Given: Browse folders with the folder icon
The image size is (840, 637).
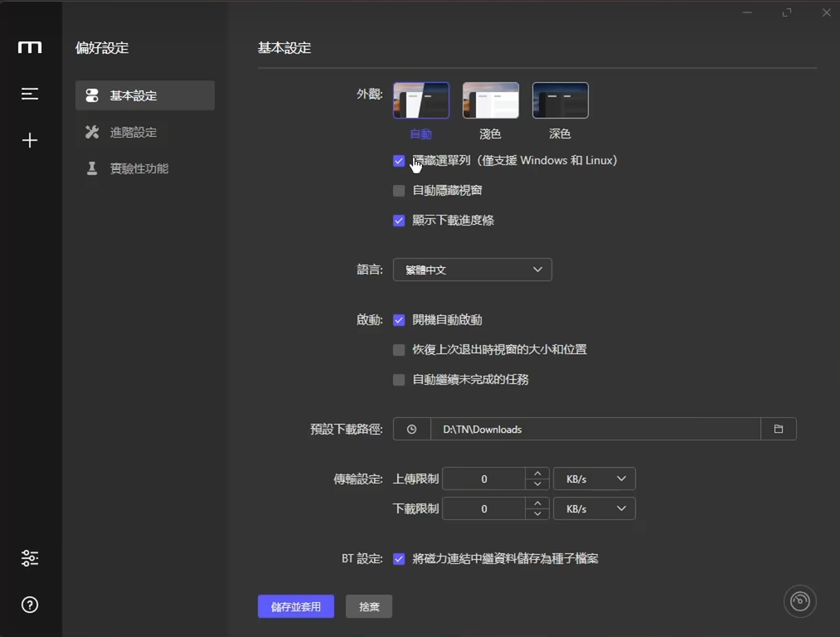Looking at the screenshot, I should tap(778, 429).
